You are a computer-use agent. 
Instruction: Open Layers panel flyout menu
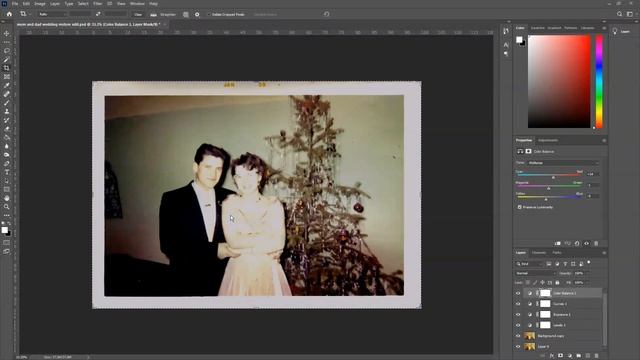(604, 253)
